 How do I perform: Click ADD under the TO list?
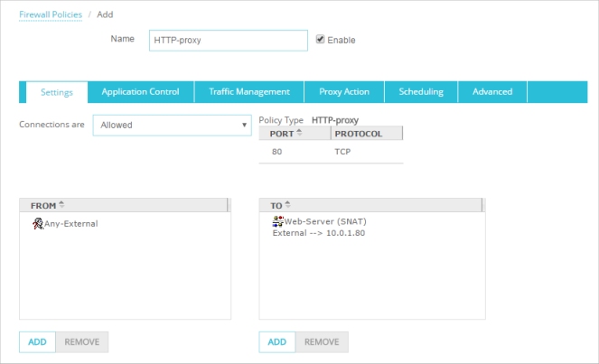(x=276, y=342)
